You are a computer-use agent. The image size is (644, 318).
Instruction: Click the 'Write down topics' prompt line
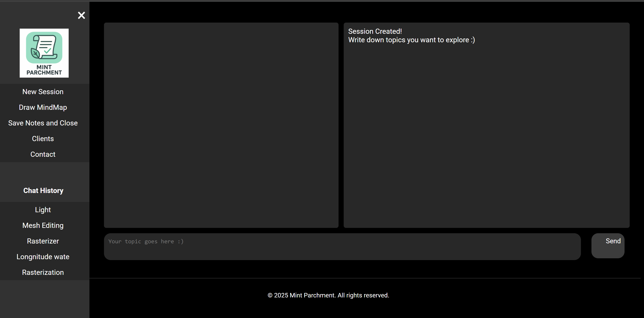pyautogui.click(x=411, y=40)
